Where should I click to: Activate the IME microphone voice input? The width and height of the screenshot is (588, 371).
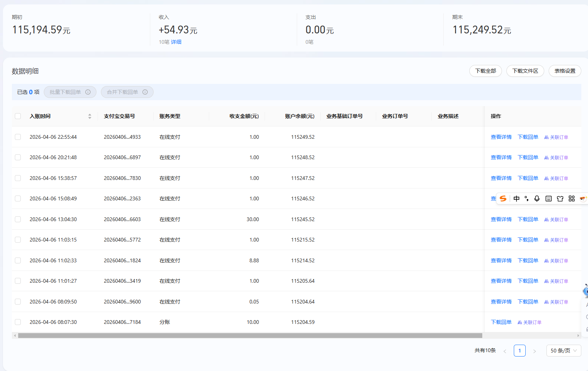point(537,199)
